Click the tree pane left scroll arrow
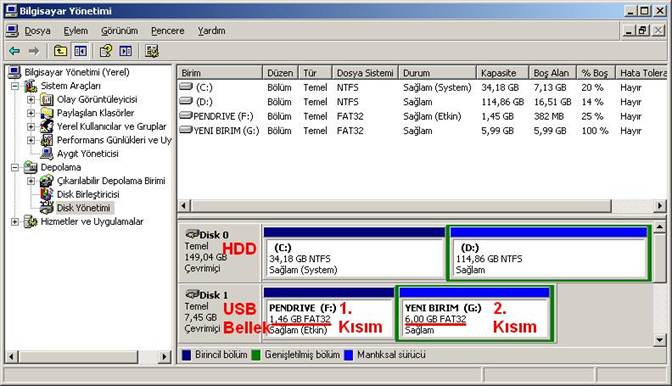 12,356
